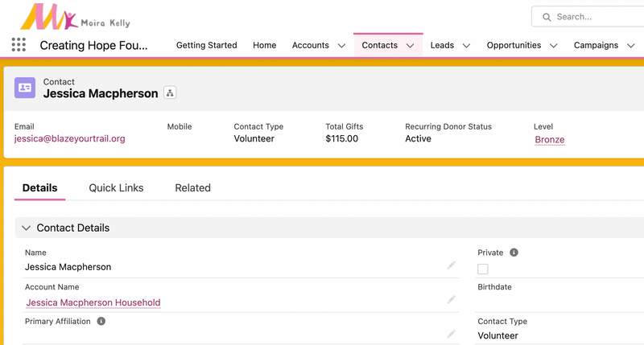The image size is (644, 345).
Task: Open the App Launcher grid icon
Action: click(19, 45)
